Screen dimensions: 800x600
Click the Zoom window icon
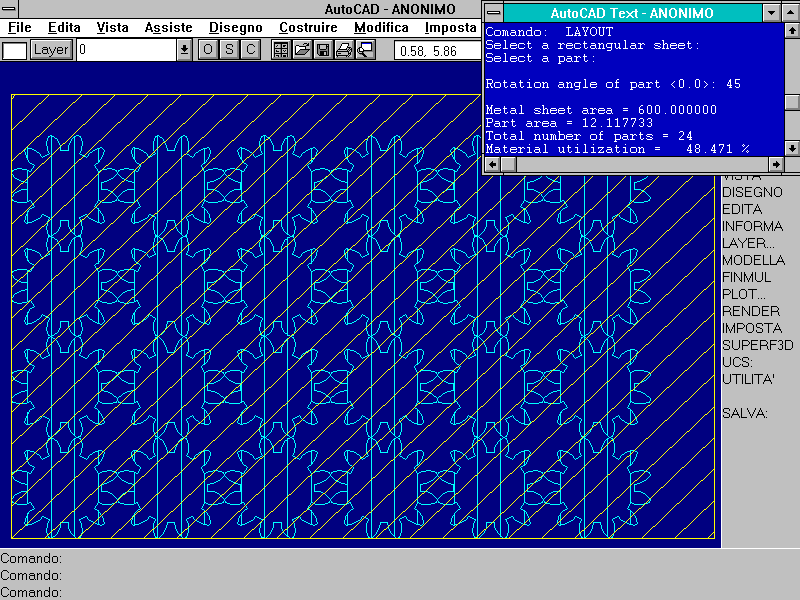365,50
